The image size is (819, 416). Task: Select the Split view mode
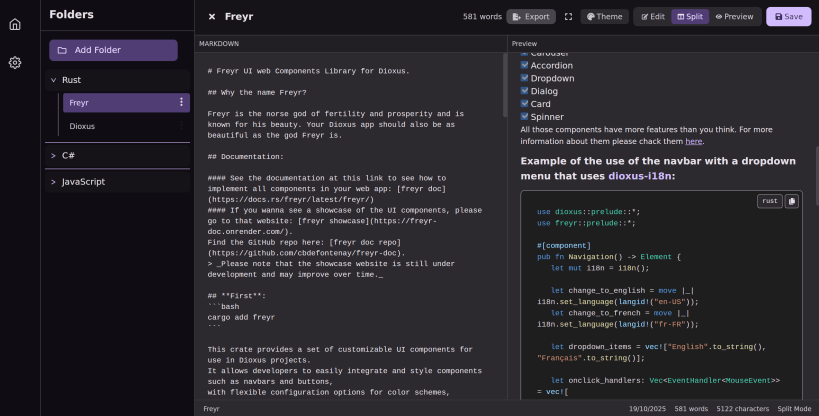point(688,17)
